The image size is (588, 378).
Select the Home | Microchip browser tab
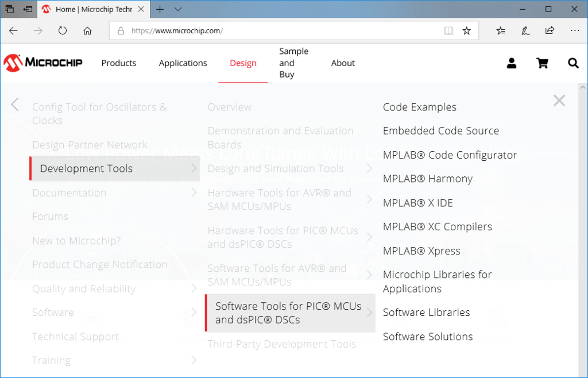[94, 9]
